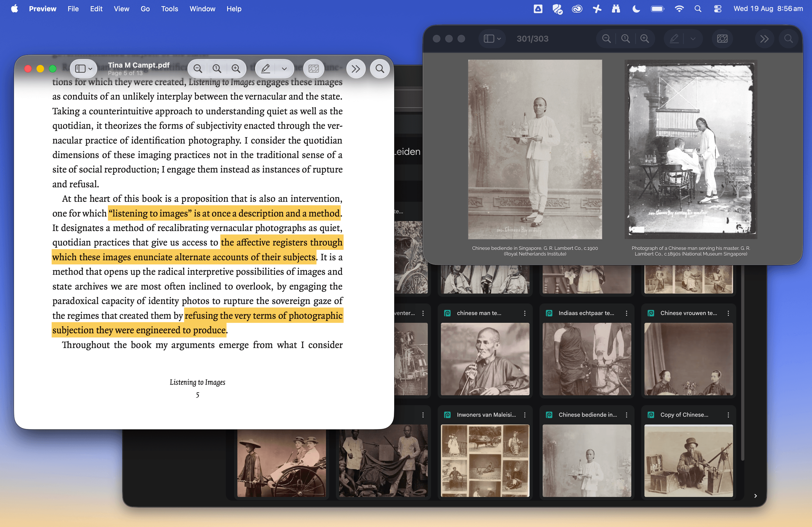
Task: Zoom out in Tina M Campt.pdf window
Action: (x=198, y=68)
